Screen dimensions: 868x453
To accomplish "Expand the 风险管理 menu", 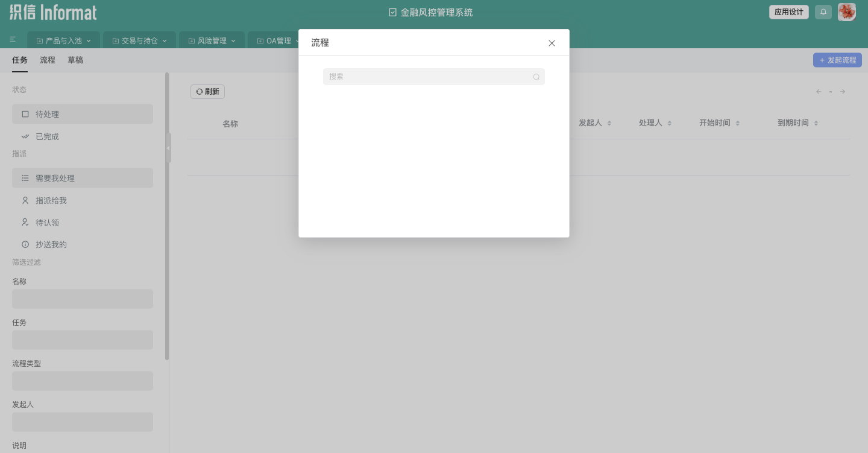I will click(x=212, y=40).
